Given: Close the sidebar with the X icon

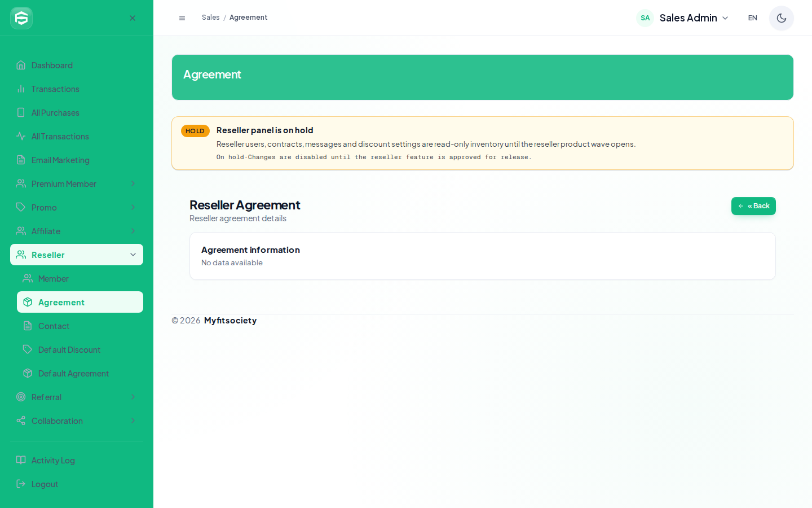Looking at the screenshot, I should pyautogui.click(x=133, y=18).
